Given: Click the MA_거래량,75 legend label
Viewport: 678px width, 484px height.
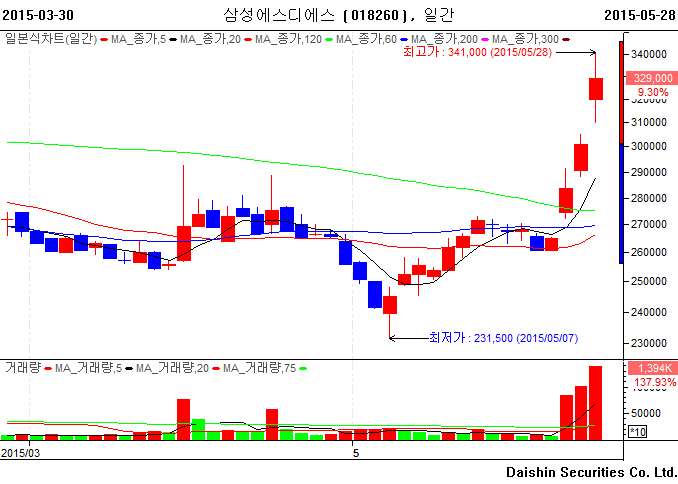Looking at the screenshot, I should click(259, 369).
